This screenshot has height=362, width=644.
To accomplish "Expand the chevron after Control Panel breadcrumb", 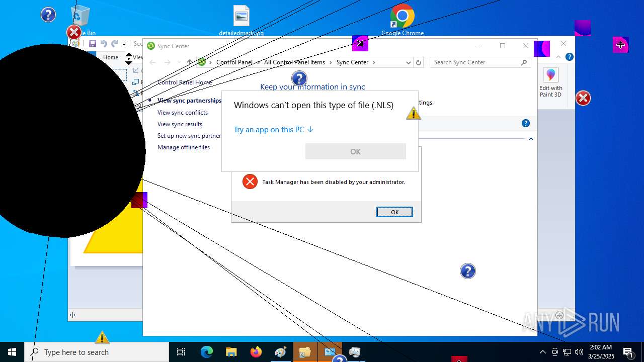I will click(259, 62).
